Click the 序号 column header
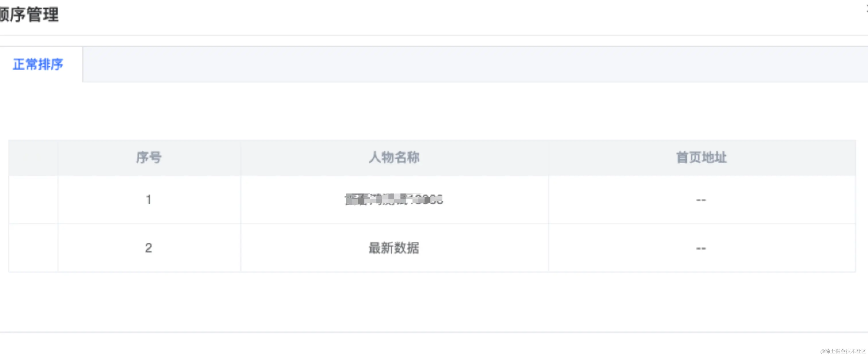868x356 pixels. tap(149, 157)
